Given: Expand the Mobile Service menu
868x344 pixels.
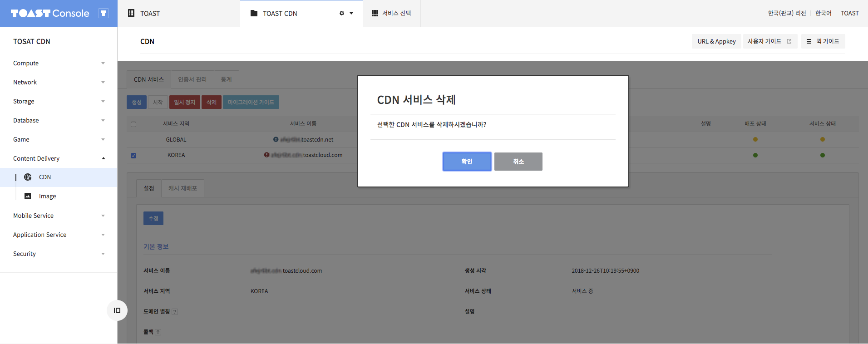Looking at the screenshot, I should pyautogui.click(x=59, y=216).
